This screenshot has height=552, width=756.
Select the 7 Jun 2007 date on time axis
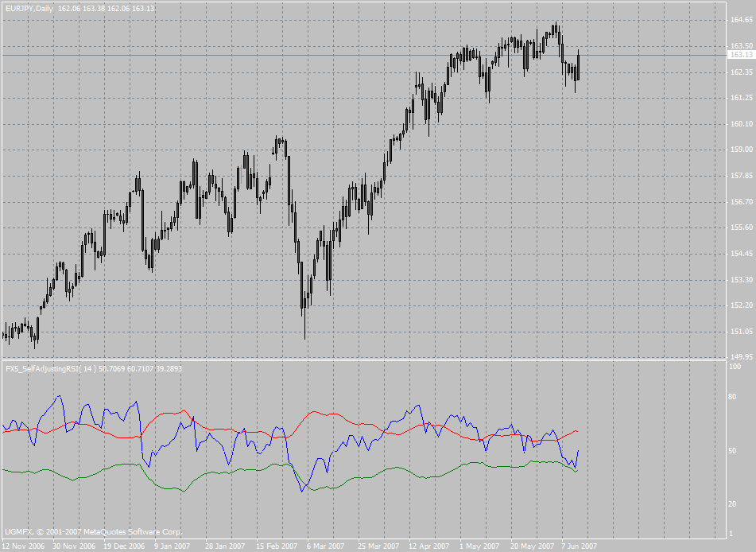click(578, 546)
